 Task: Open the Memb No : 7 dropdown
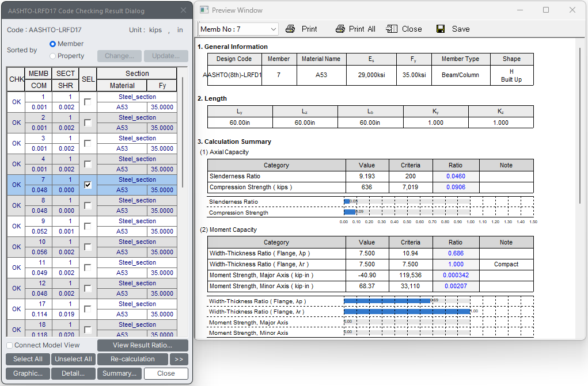click(x=238, y=29)
